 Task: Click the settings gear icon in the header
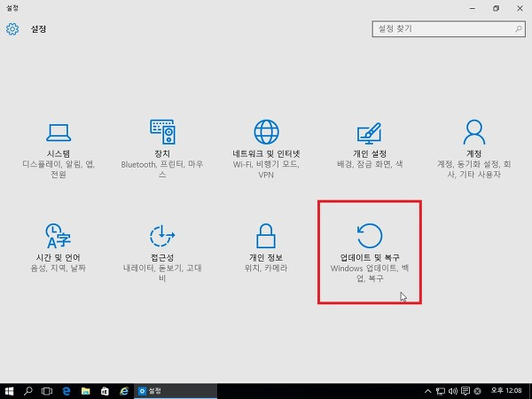pyautogui.click(x=12, y=29)
